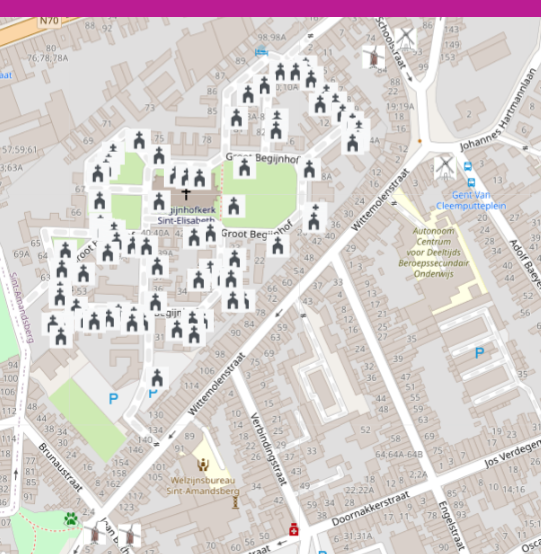Image resolution: width=541 pixels, height=554 pixels.
Task: Select the upper blue bus stop icon
Action: (x=468, y=166)
